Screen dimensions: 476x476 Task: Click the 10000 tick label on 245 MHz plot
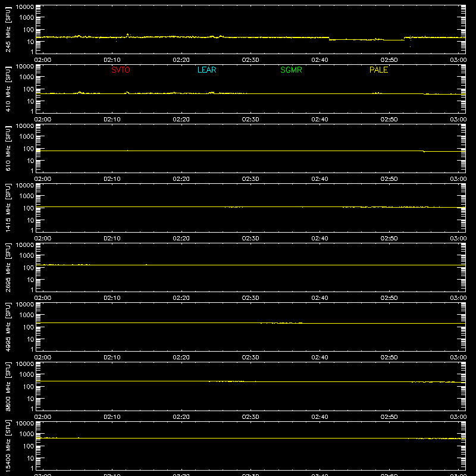[x=25, y=7]
